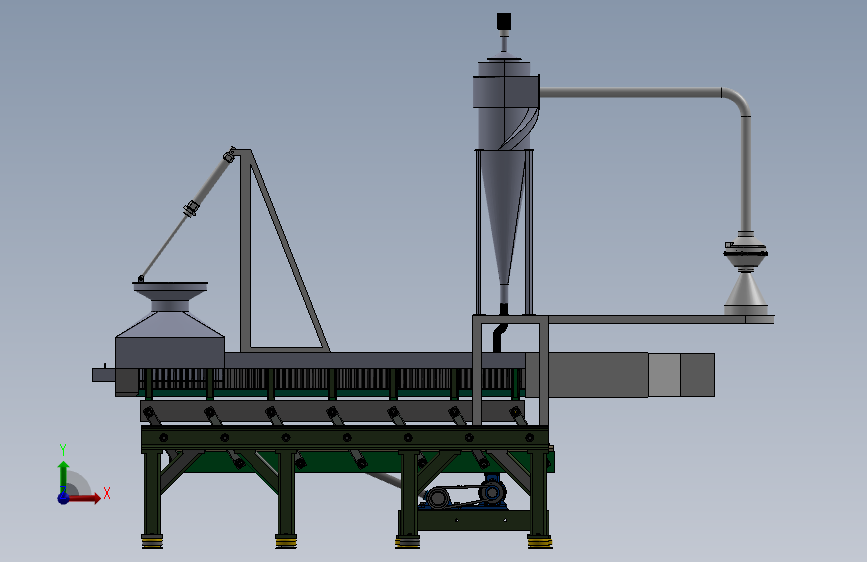The height and width of the screenshot is (562, 867).
Task: Select the blue drive motor under the frame
Action: point(492,490)
